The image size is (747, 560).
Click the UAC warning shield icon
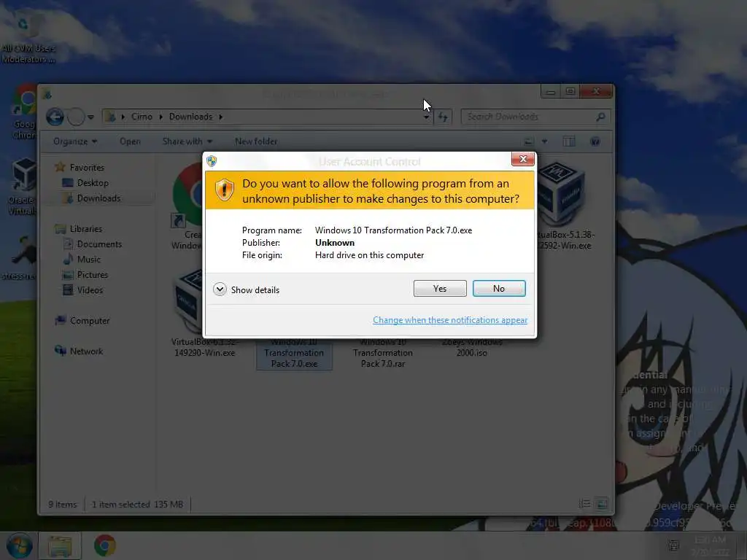coord(225,190)
